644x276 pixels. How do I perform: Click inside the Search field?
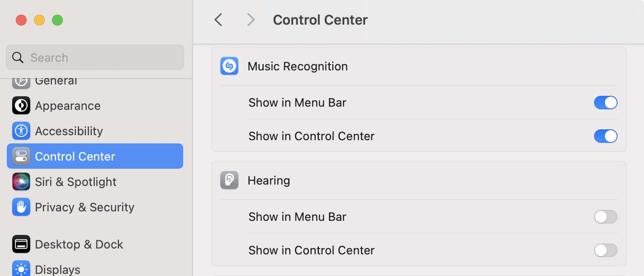(x=95, y=57)
